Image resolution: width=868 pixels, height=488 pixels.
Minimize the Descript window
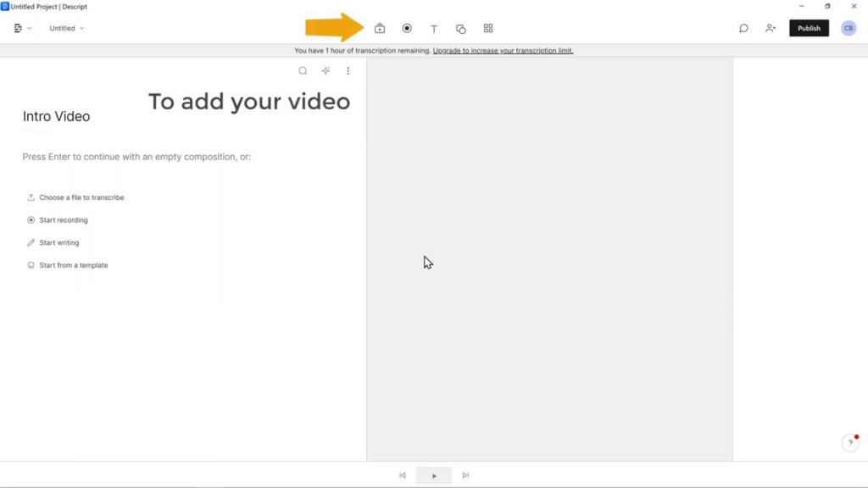click(x=802, y=6)
